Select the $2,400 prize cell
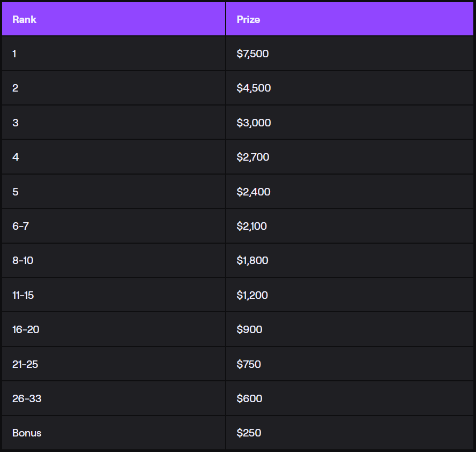This screenshot has height=452, width=476. click(x=253, y=192)
